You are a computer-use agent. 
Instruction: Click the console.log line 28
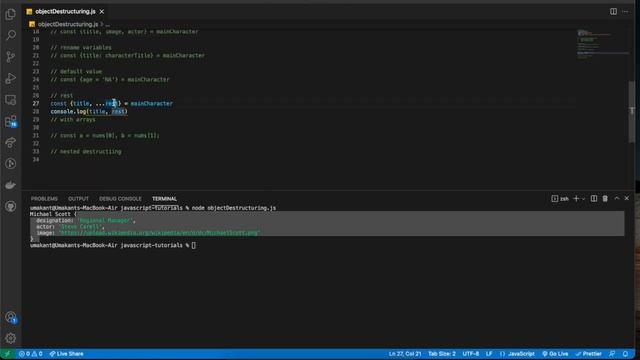pyautogui.click(x=89, y=111)
